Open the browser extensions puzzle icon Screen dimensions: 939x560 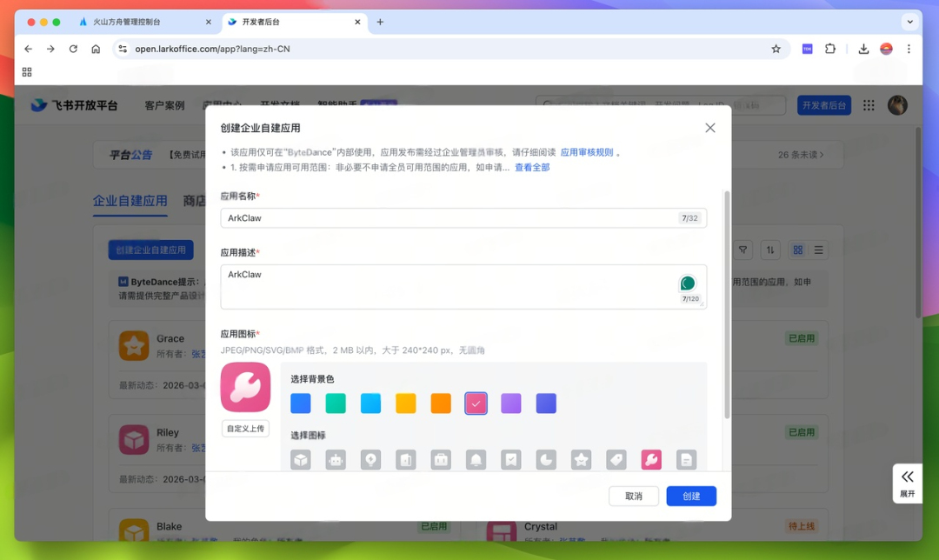coord(830,49)
